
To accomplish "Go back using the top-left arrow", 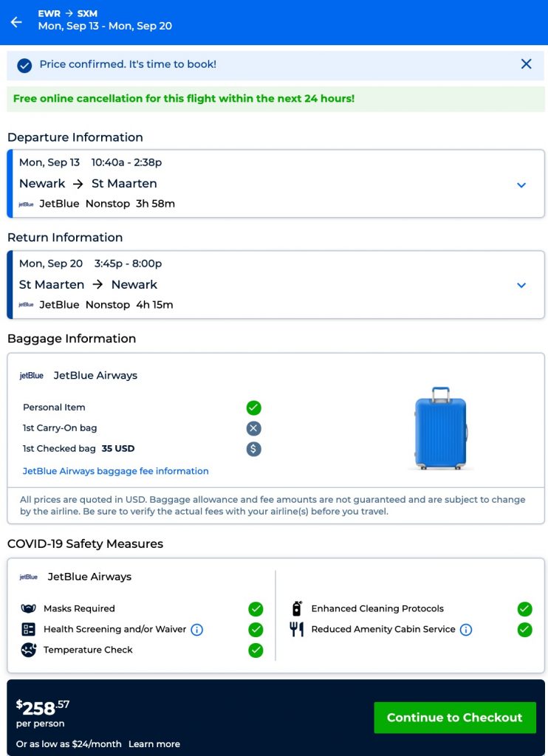I will pyautogui.click(x=16, y=22).
